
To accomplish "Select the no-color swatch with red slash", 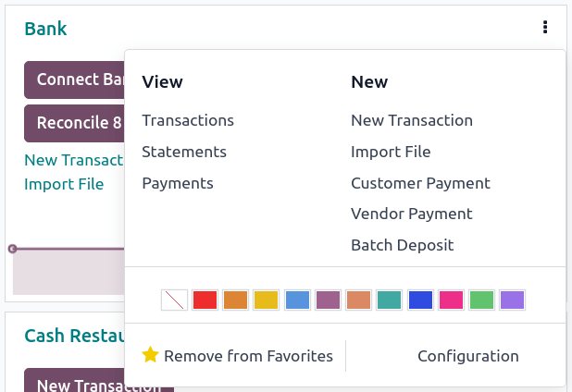I will tap(174, 300).
